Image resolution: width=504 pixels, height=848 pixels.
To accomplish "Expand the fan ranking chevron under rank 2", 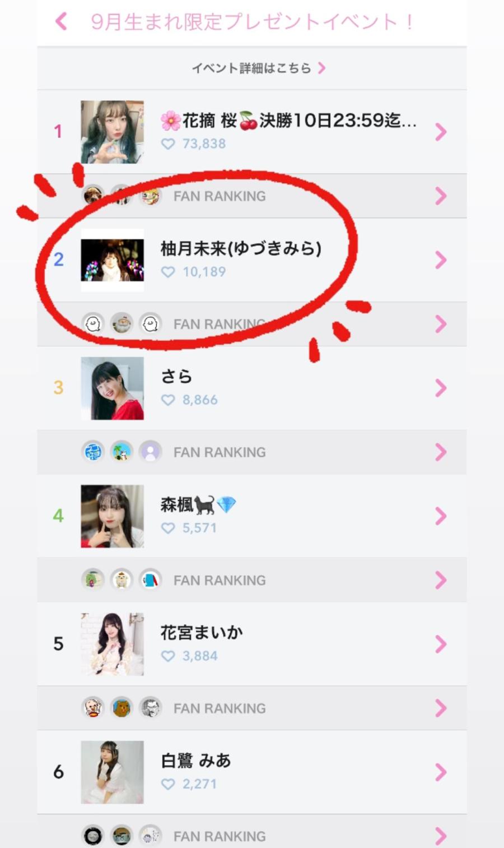I will [x=441, y=324].
